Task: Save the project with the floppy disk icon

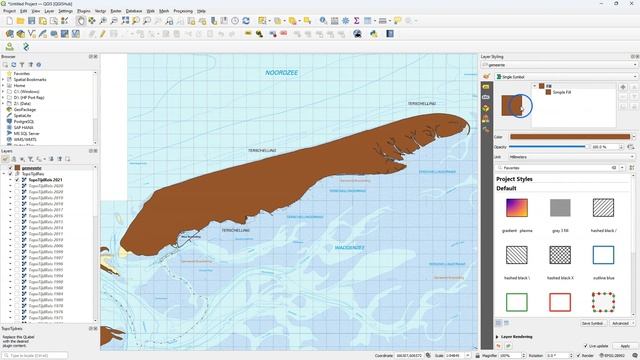Action: [x=31, y=21]
